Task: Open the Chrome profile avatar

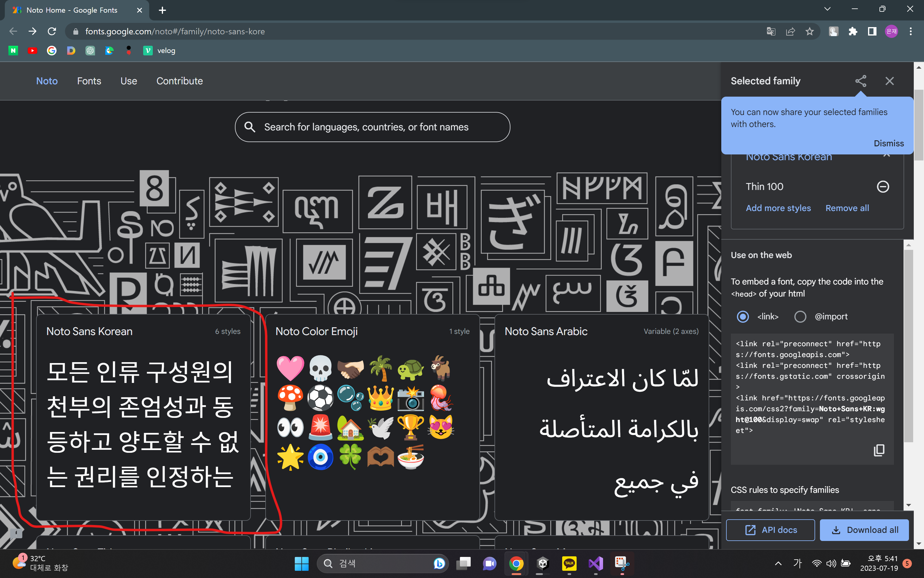Action: [x=892, y=31]
